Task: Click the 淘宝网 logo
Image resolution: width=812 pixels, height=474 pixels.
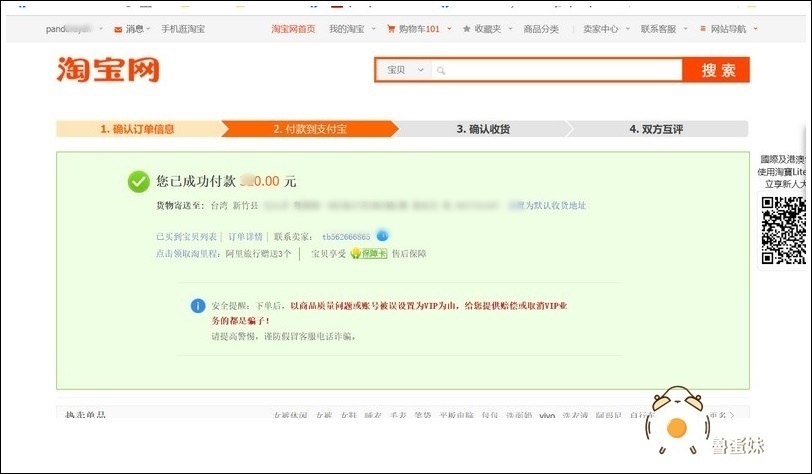Action: [x=108, y=70]
